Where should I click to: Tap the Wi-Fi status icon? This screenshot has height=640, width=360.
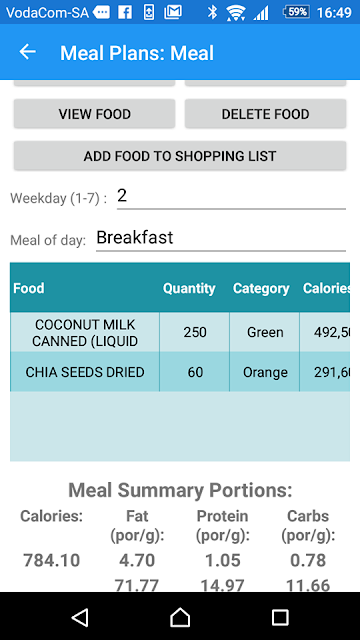point(236,13)
